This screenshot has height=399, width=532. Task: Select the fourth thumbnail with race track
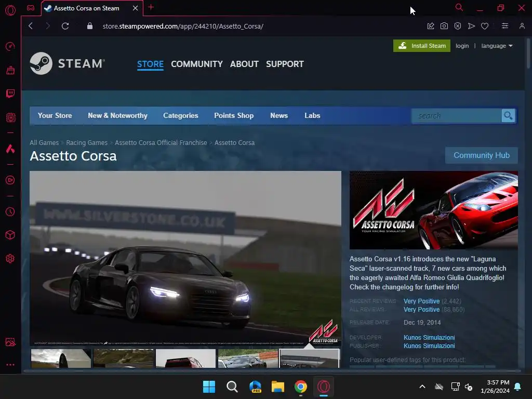tap(248, 358)
